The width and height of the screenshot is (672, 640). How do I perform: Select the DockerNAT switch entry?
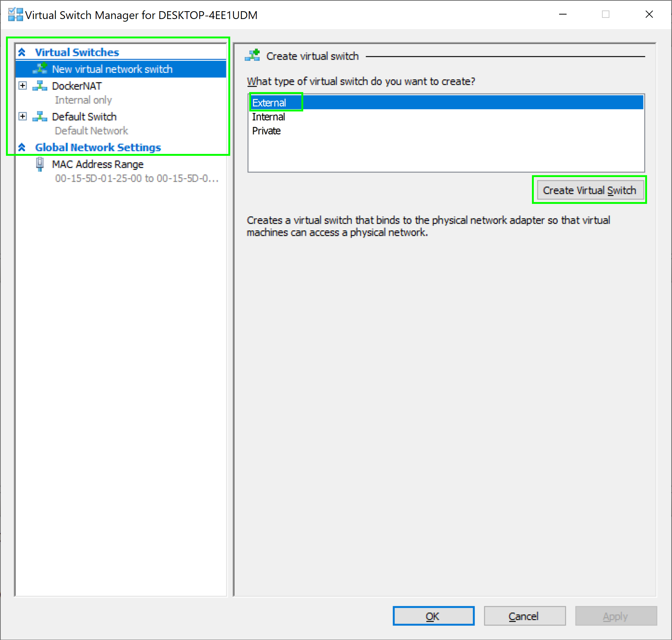click(x=77, y=86)
